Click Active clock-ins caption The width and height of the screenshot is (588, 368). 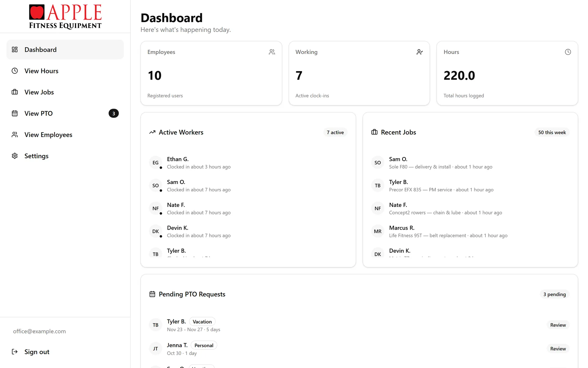[x=312, y=96]
